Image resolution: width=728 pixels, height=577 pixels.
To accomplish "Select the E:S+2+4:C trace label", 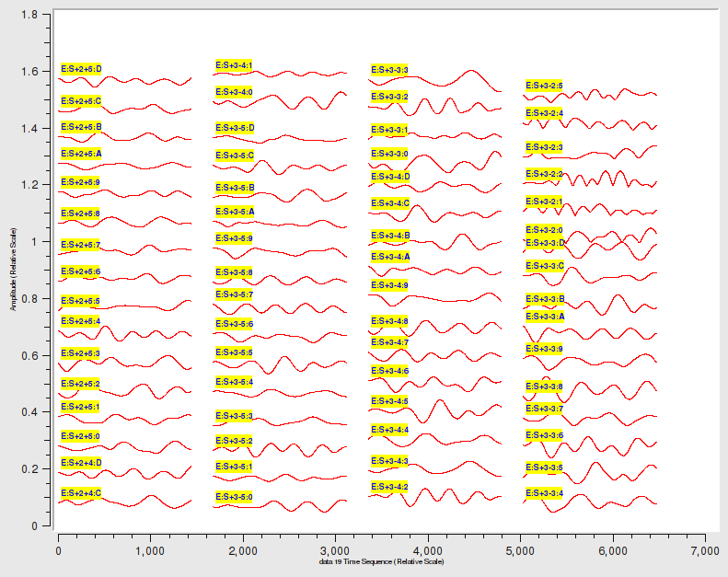I will 81,494.
